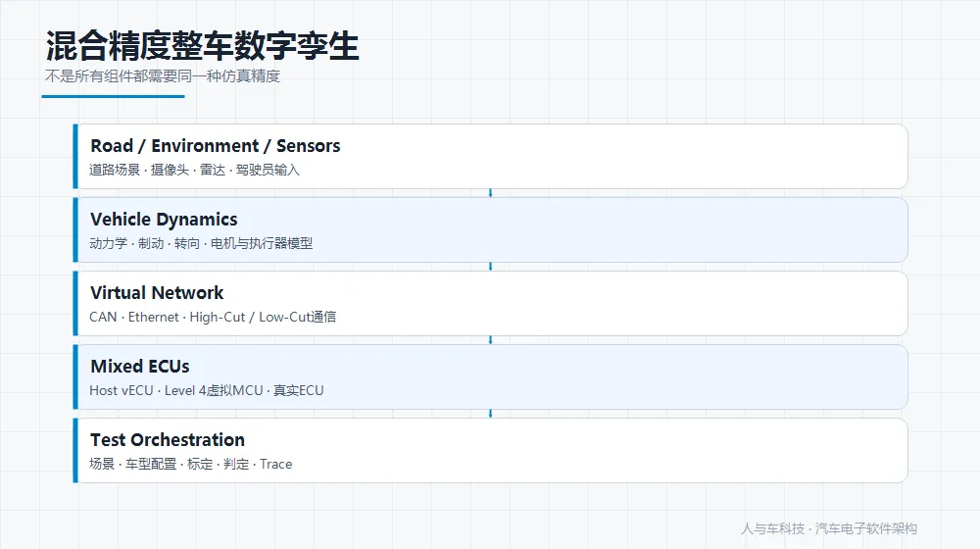Click the slide title 混合精度整车数字孪生
Image resolution: width=980 pixels, height=549 pixels.
click(202, 46)
